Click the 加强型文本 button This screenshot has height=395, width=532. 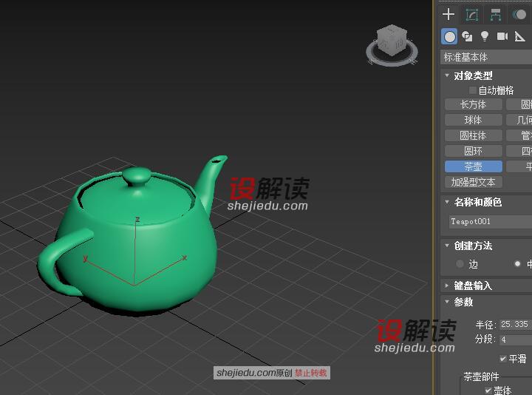(474, 182)
